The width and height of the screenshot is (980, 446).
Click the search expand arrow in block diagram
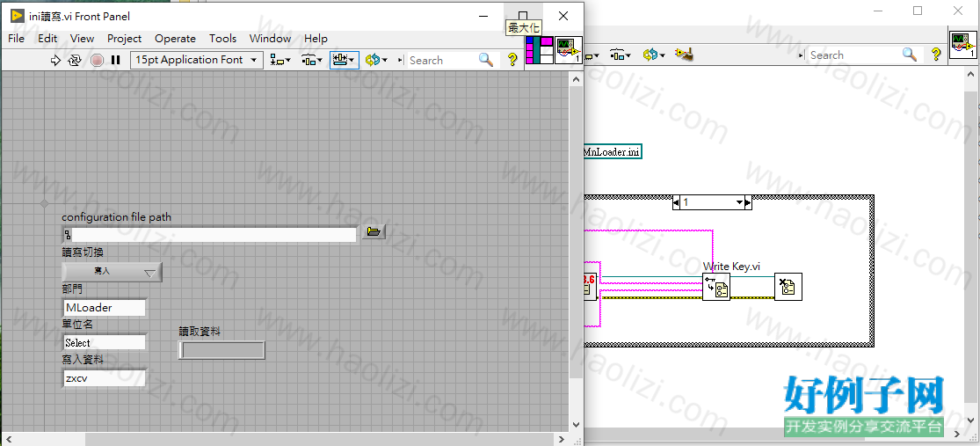pos(802,55)
